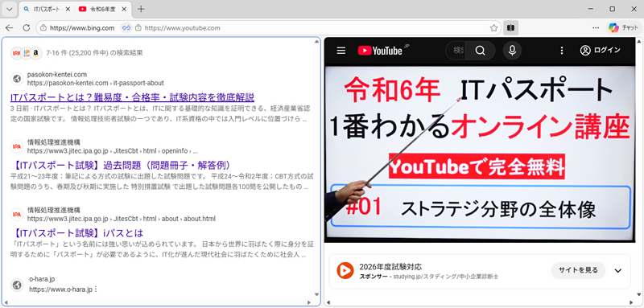The width and height of the screenshot is (644, 308).
Task: Click the o-hara.jp site name text
Action: pyautogui.click(x=42, y=279)
